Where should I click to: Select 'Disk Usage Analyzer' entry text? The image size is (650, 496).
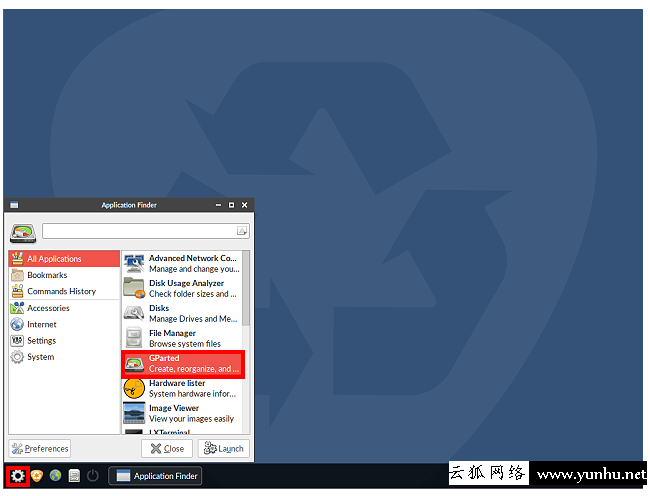tap(187, 283)
